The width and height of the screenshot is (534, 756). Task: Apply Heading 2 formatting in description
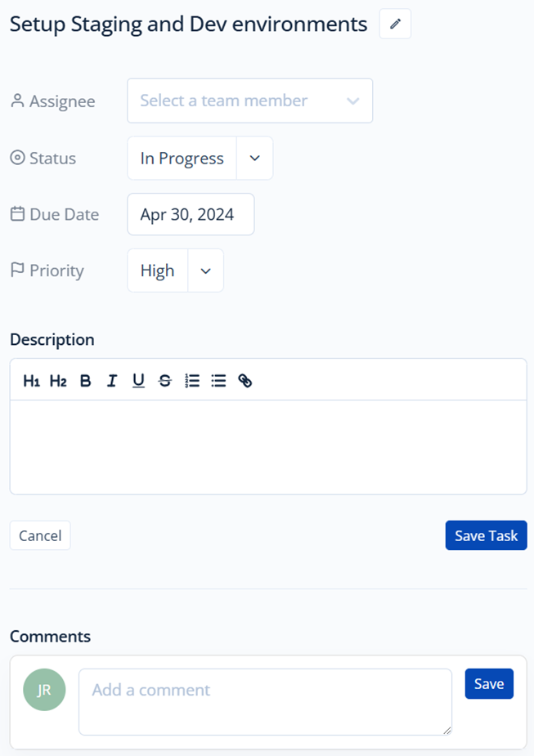[x=58, y=381]
